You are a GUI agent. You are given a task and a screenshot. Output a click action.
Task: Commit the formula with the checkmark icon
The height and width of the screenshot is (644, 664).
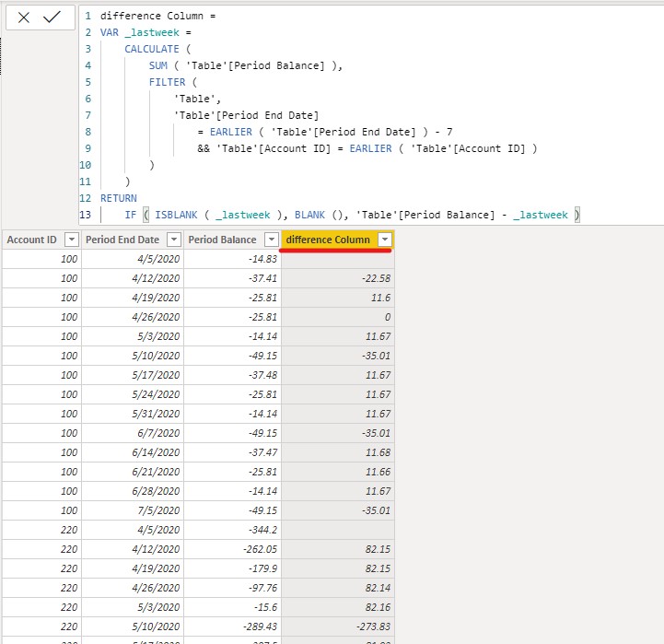pos(52,17)
